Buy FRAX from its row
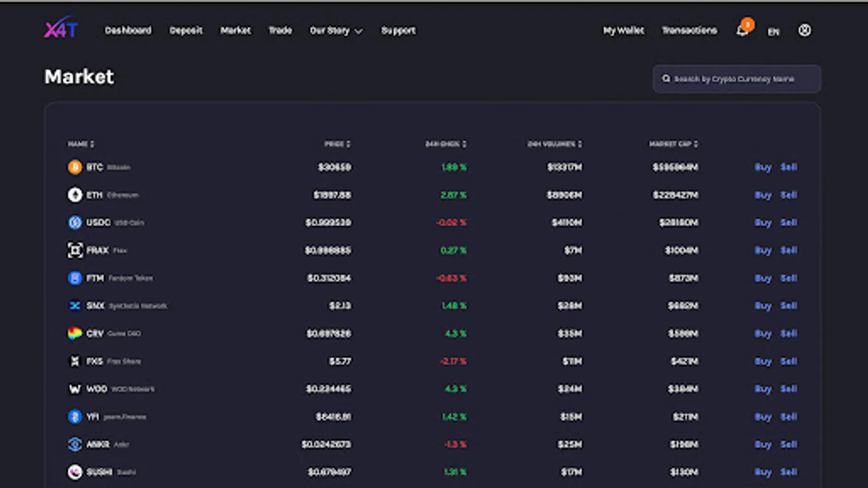 tap(763, 250)
